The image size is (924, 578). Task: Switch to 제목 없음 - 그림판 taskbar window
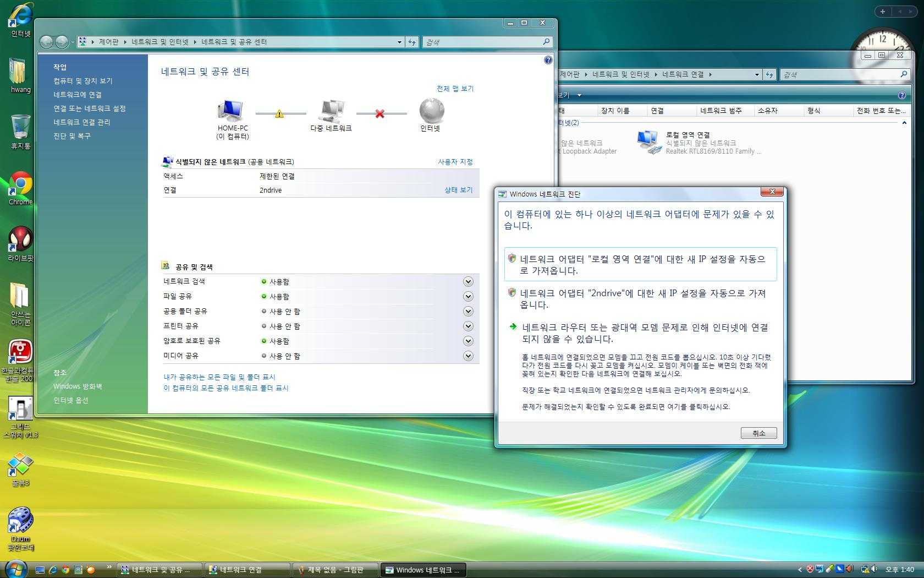335,570
